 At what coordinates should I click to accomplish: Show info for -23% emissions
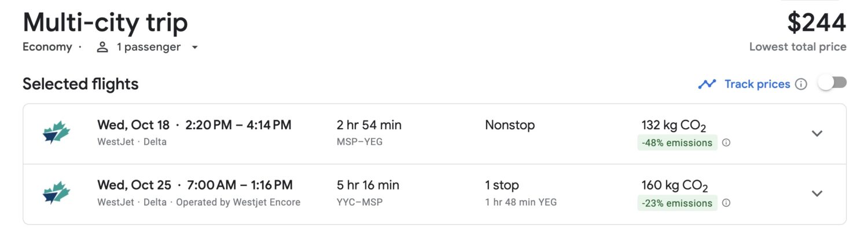726,203
